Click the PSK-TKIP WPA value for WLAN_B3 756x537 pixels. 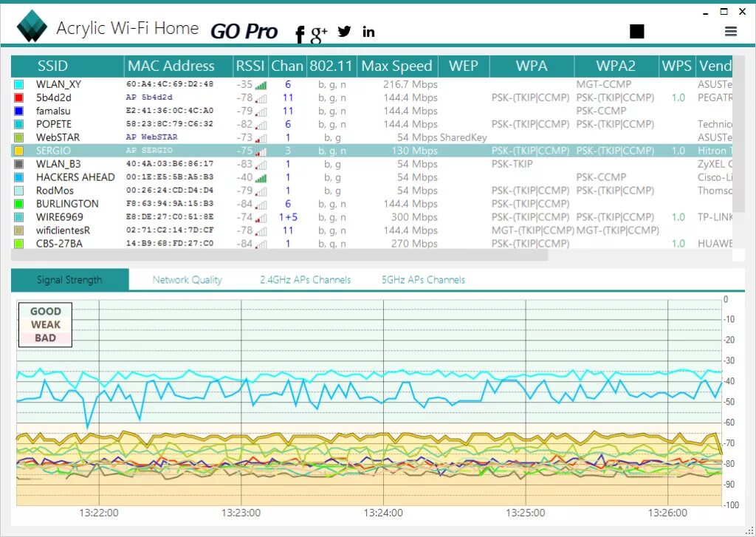point(512,164)
